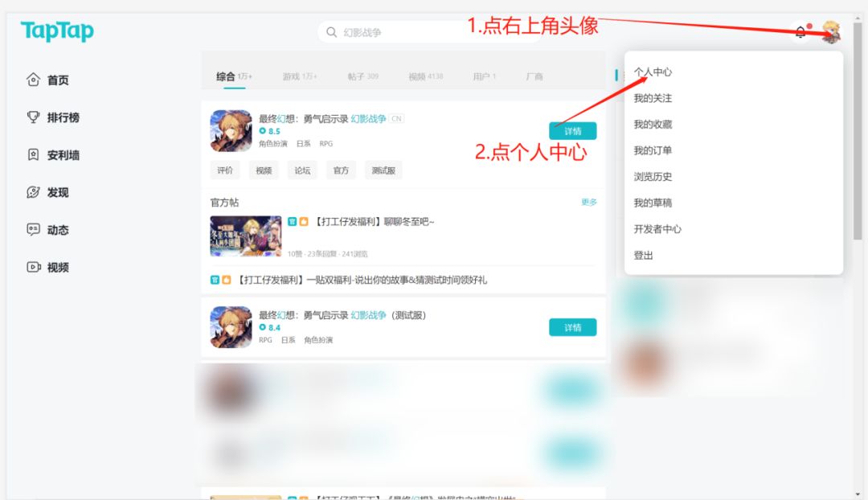Click the TapTap logo
Screen dimensions: 868x500
click(57, 31)
